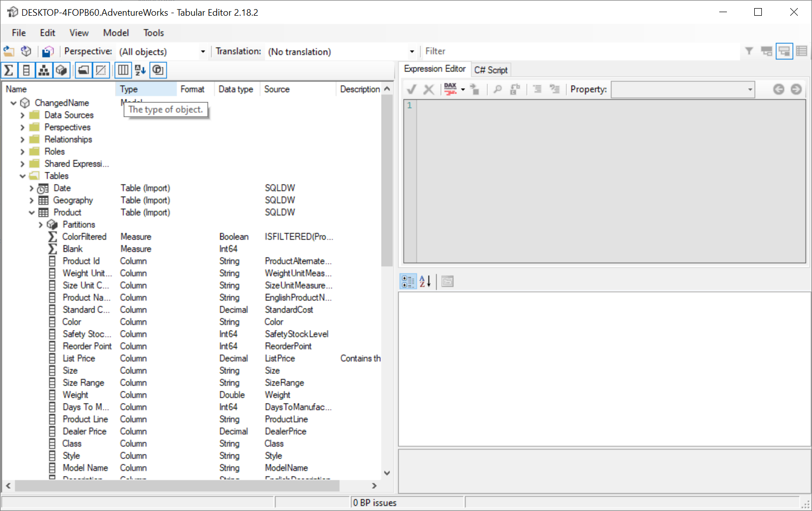Open the Model menu
Screen dimensions: 812x511
[x=115, y=32]
